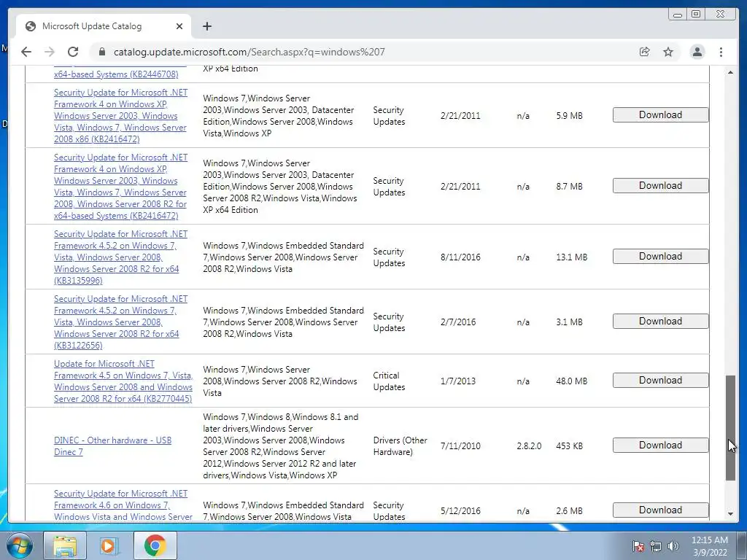Bookmark this page with the star icon
The width and height of the screenshot is (747, 560).
668,52
